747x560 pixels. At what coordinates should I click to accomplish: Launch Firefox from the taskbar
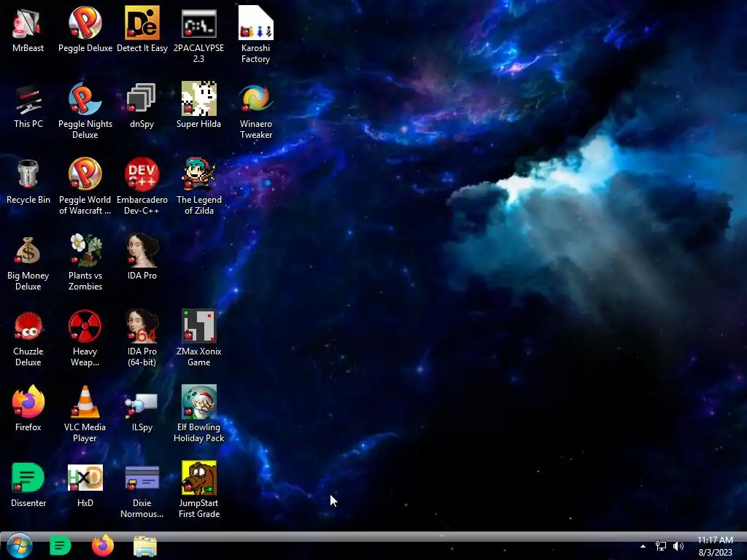pos(102,545)
